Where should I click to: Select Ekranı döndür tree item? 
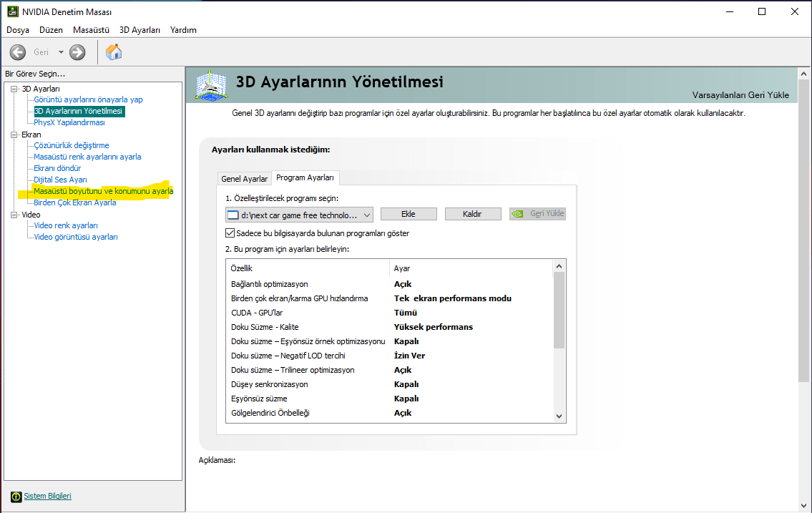pyautogui.click(x=57, y=168)
